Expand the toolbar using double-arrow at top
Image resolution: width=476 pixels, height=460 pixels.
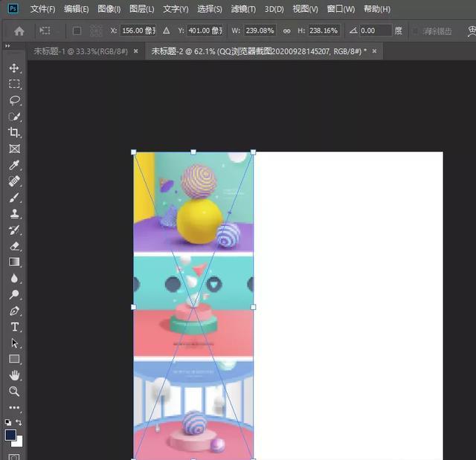click(x=7, y=46)
